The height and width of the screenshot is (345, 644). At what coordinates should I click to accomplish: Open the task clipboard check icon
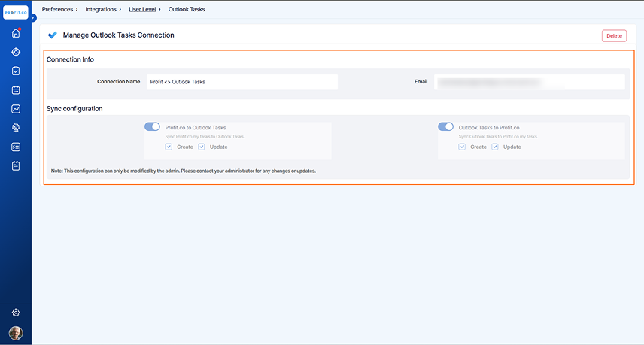(x=16, y=71)
